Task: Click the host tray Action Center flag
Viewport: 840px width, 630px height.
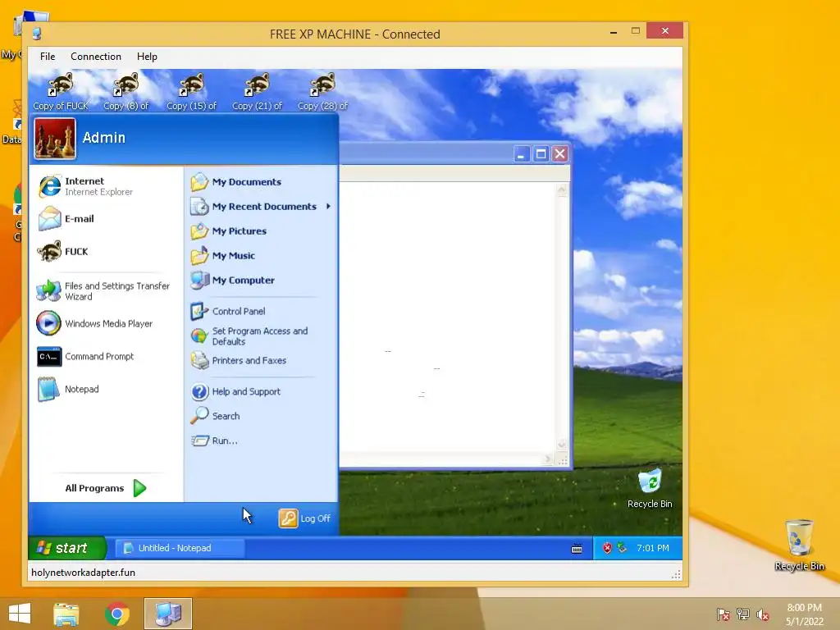Action: pyautogui.click(x=723, y=614)
